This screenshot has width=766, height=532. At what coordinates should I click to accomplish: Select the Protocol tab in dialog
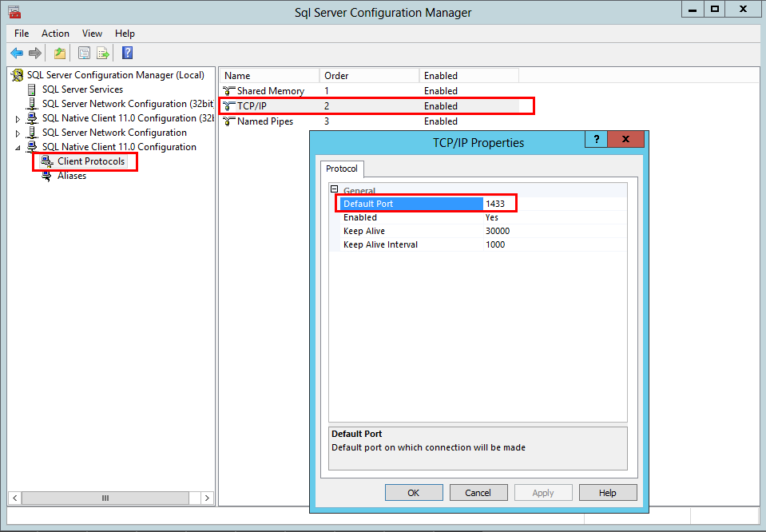pos(342,169)
